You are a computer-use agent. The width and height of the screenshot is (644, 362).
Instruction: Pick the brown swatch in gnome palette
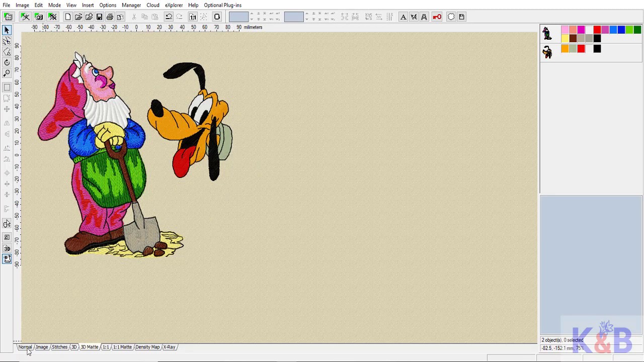(573, 38)
